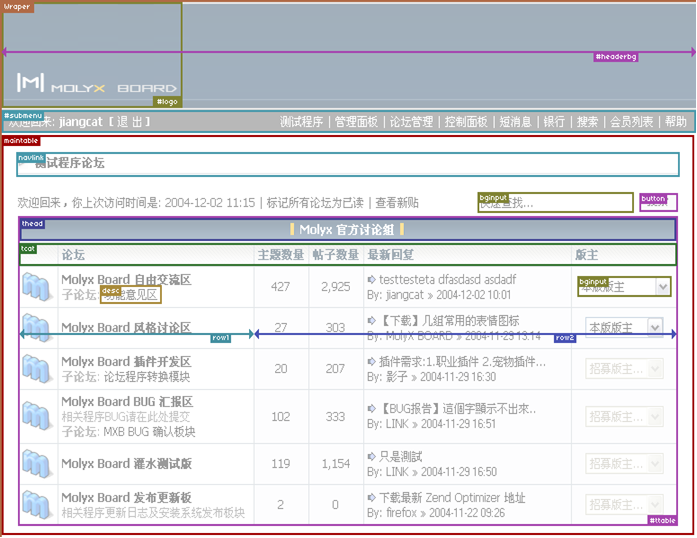This screenshot has height=538, width=697.
Task: Click 主题数量 column header
Action: pyautogui.click(x=280, y=255)
